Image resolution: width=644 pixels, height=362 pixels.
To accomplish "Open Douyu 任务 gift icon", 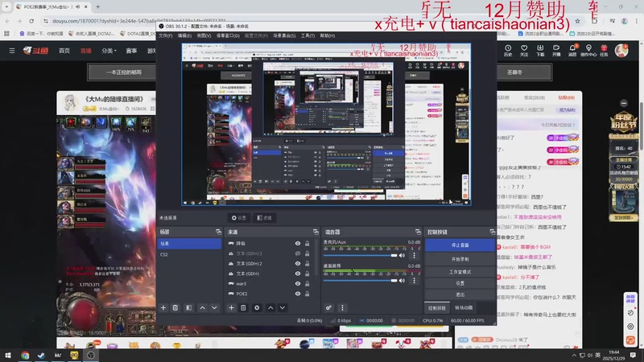I will point(604,51).
